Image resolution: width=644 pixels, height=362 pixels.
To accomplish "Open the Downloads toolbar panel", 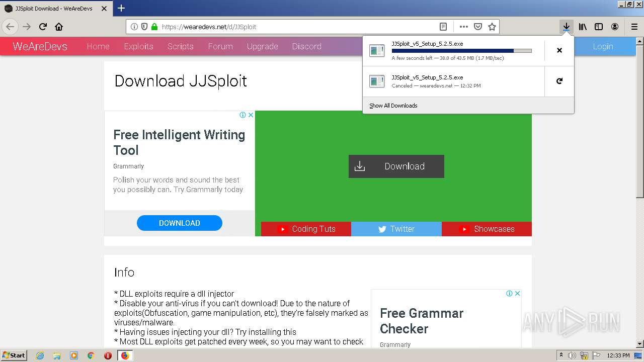I will pyautogui.click(x=567, y=27).
